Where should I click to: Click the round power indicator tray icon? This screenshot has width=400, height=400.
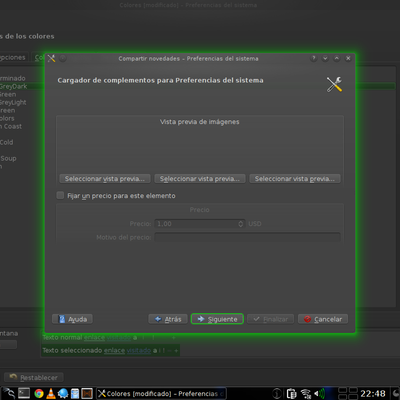point(277,394)
